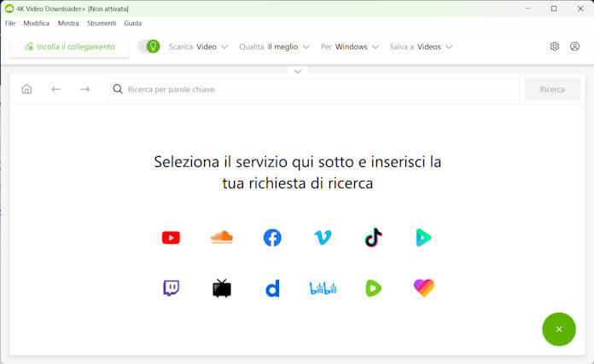This screenshot has height=364, width=594.
Task: Collapse toolbar with chevron handle
Action: [297, 71]
